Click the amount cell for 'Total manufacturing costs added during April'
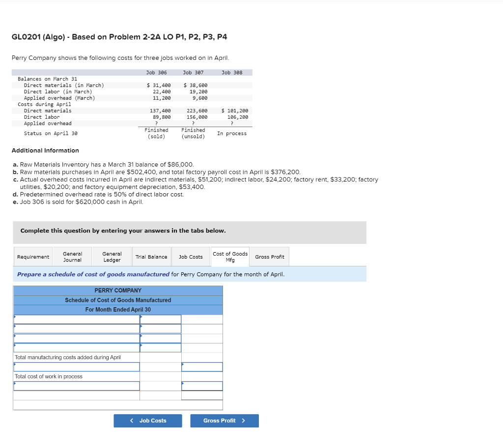This screenshot has height=448, width=503. pyautogui.click(x=202, y=367)
